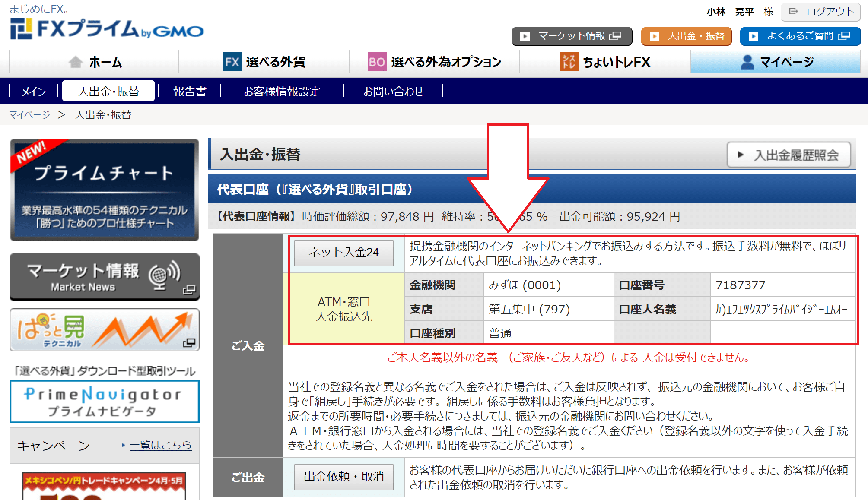Click small arrow beside 一覧はこちら
Screen dimensions: 868x500
[124, 445]
